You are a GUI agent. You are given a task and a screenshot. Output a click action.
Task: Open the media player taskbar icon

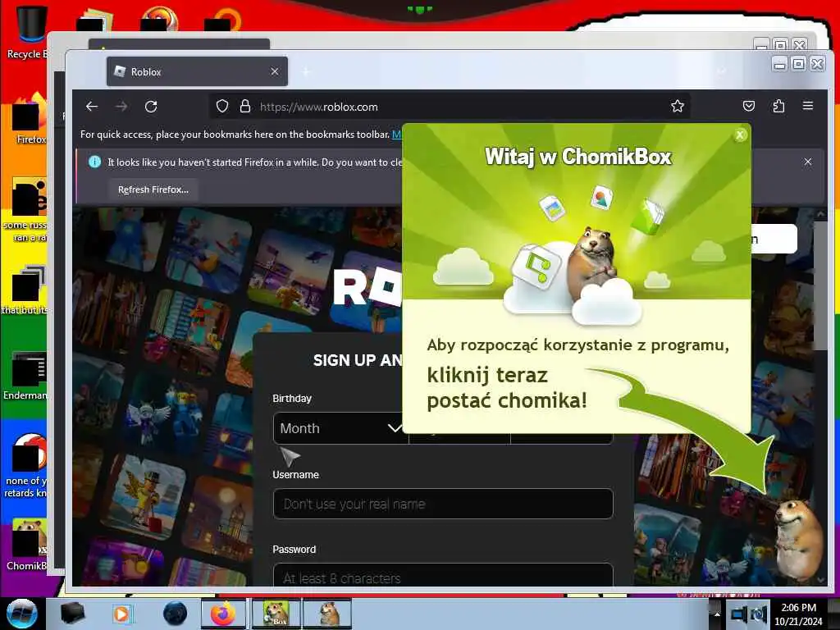pyautogui.click(x=121, y=614)
